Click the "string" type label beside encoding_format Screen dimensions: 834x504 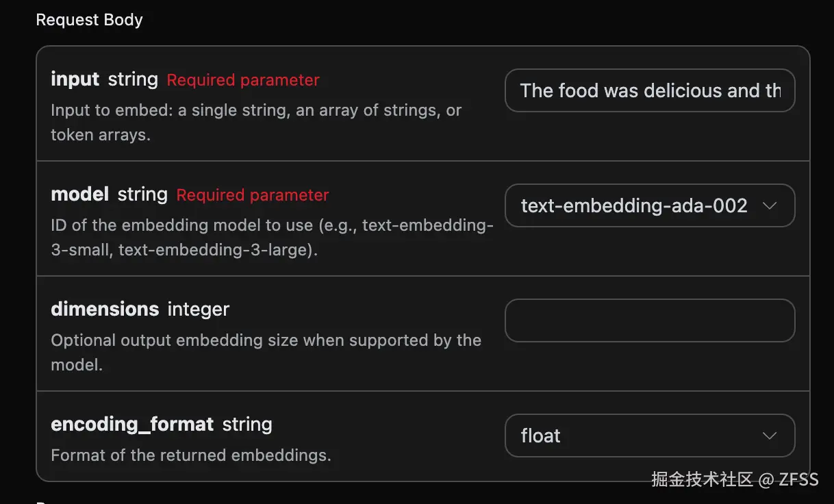point(247,425)
